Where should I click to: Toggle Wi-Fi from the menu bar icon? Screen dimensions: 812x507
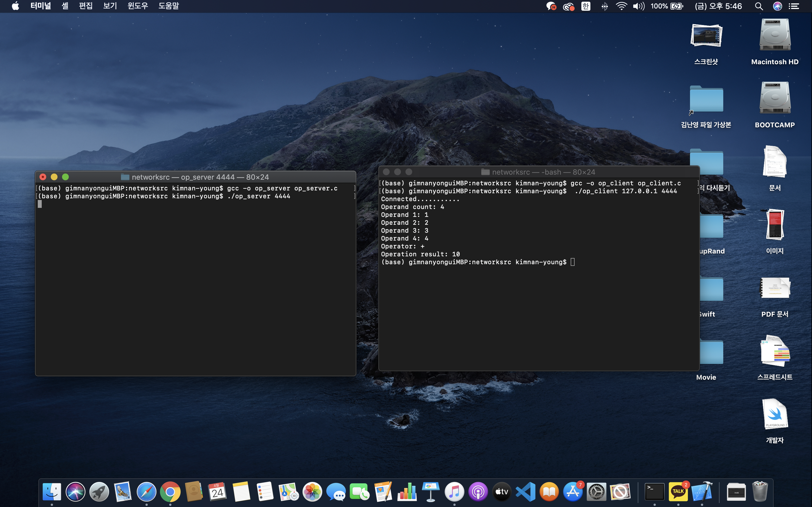click(x=621, y=6)
